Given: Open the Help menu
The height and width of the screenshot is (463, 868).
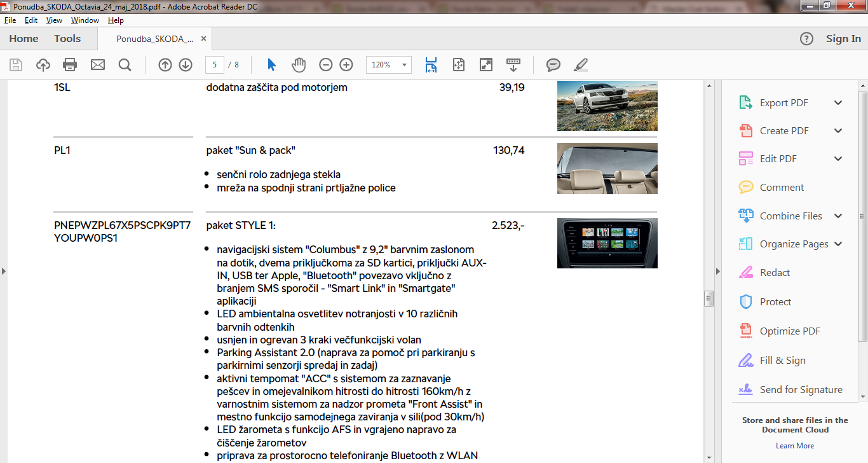Looking at the screenshot, I should point(116,20).
